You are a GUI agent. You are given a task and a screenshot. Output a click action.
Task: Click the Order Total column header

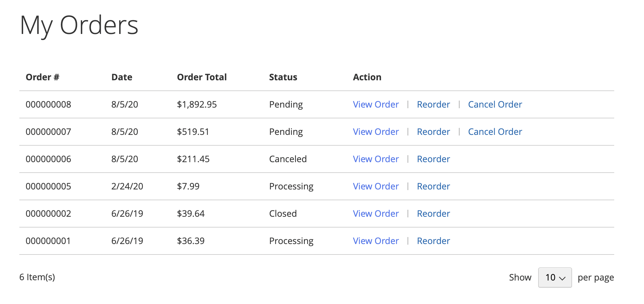[202, 77]
